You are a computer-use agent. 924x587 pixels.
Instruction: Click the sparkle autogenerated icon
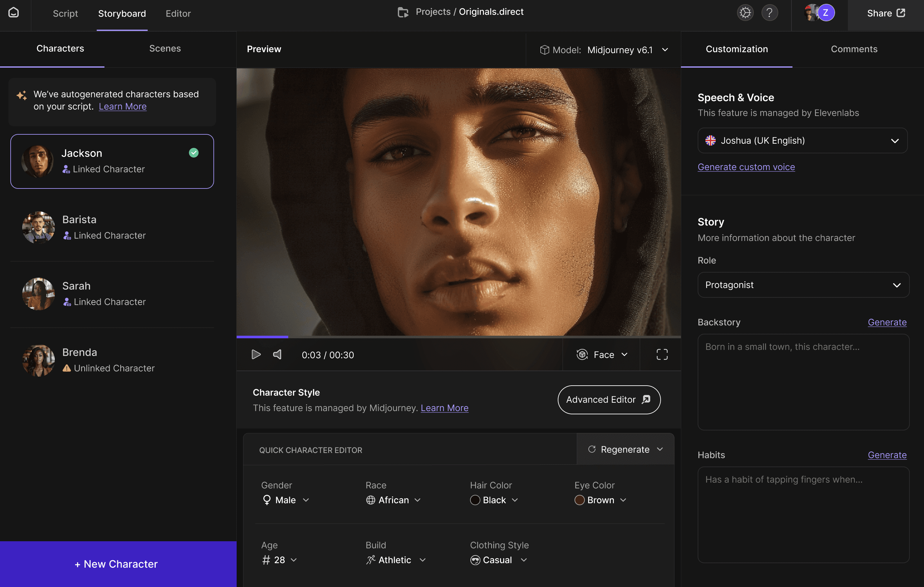pos(22,95)
